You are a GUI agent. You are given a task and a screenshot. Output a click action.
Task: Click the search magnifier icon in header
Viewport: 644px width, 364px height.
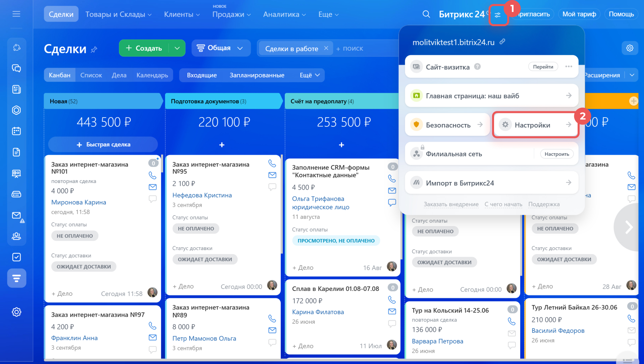(x=426, y=14)
